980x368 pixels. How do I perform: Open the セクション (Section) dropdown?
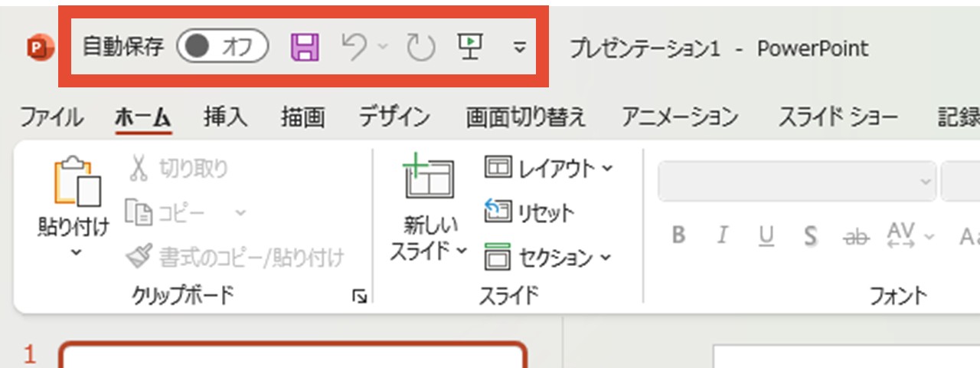[548, 257]
